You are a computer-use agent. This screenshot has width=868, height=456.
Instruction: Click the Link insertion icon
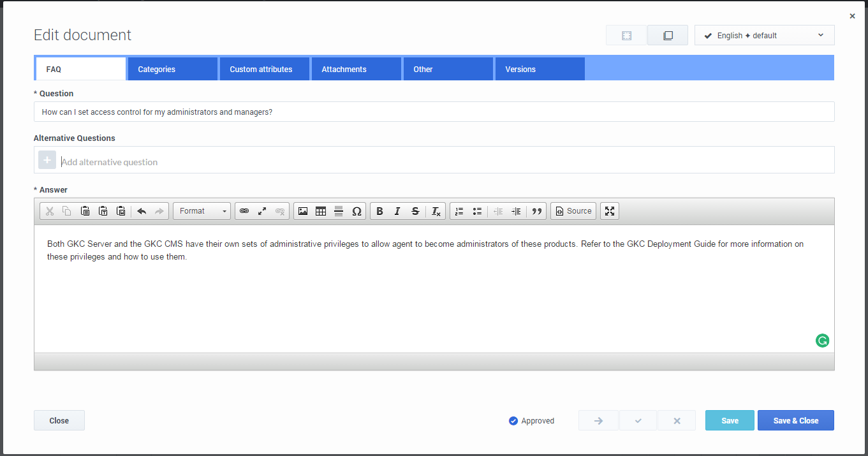point(244,211)
